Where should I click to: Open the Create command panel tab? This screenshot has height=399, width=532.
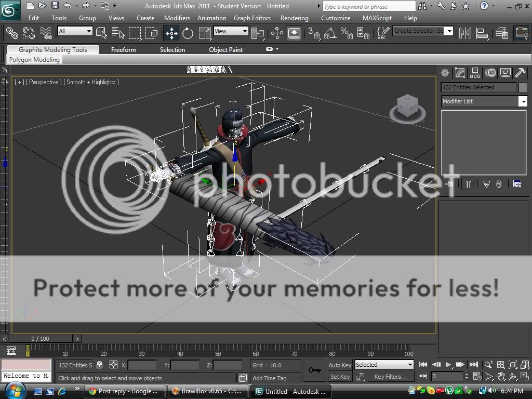tap(445, 72)
